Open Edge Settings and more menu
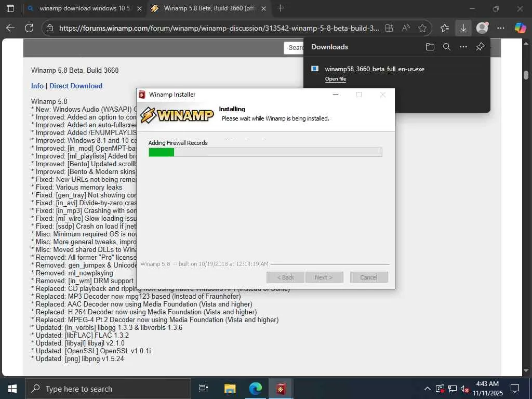Viewport: 532px width, 399px height. click(x=501, y=28)
